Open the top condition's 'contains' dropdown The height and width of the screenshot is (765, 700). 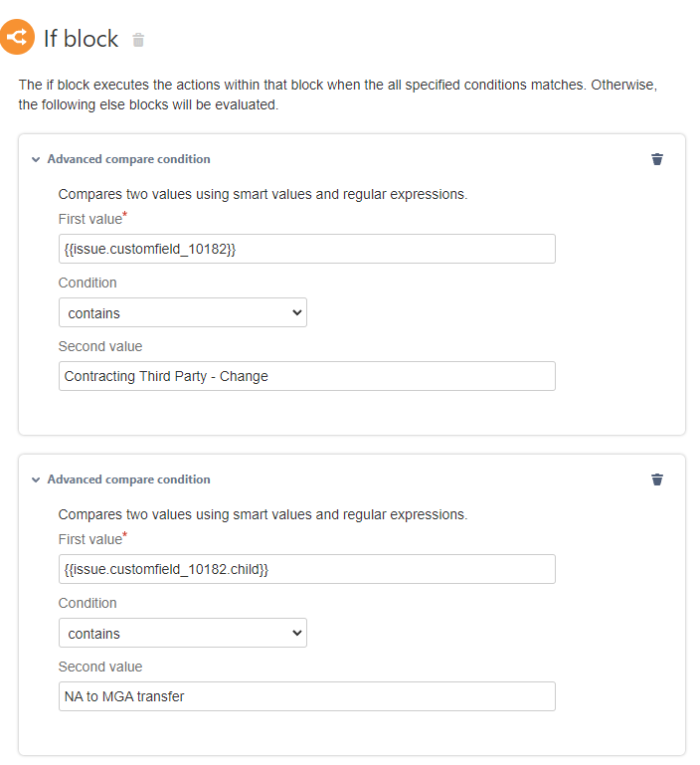click(x=183, y=313)
